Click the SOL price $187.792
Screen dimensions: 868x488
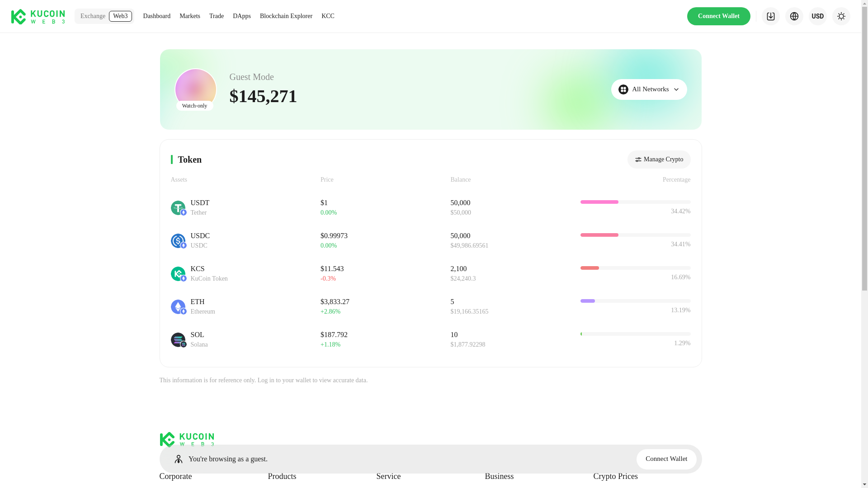point(334,335)
